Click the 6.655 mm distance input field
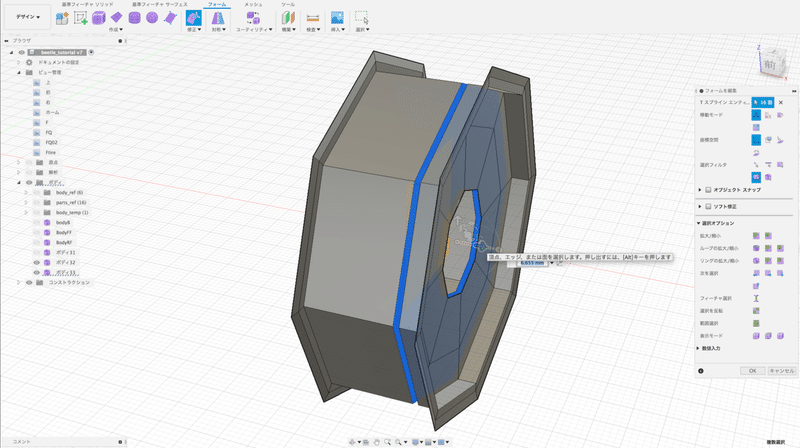 point(531,263)
